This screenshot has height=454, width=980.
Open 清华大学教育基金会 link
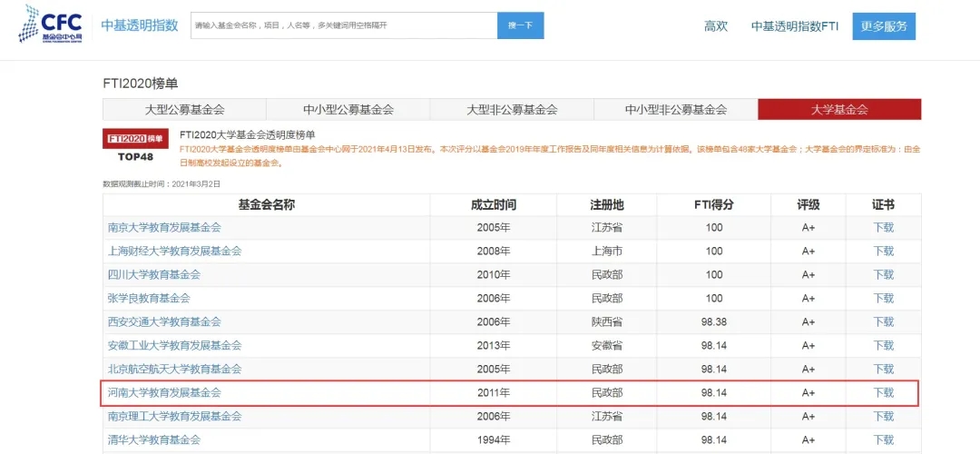153,439
